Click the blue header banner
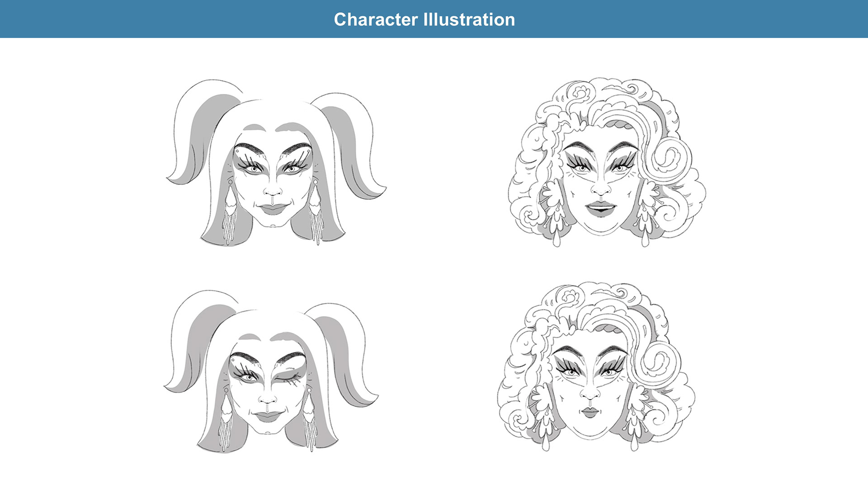The height and width of the screenshot is (488, 868). pyautogui.click(x=434, y=19)
